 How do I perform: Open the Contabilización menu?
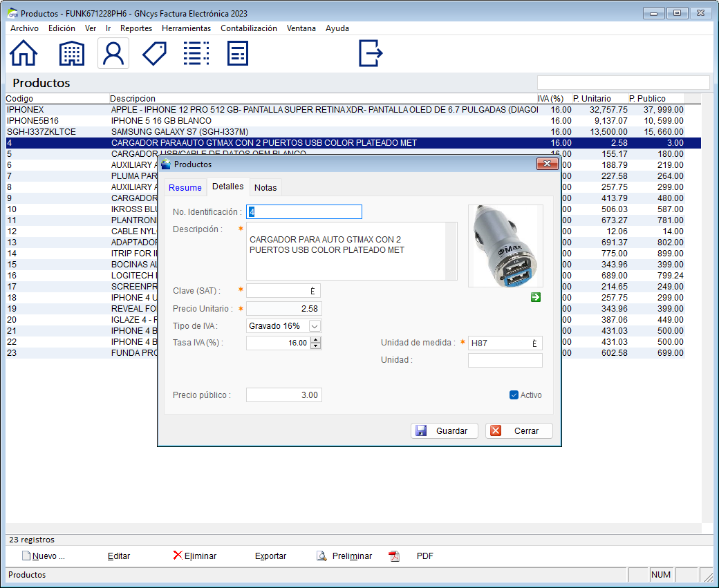click(248, 28)
